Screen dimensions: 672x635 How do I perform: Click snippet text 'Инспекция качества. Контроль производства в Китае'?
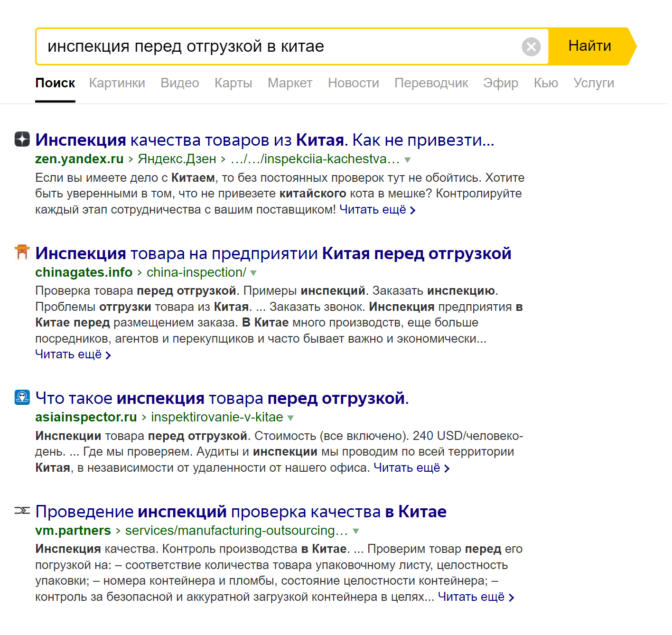pyautogui.click(x=192, y=549)
